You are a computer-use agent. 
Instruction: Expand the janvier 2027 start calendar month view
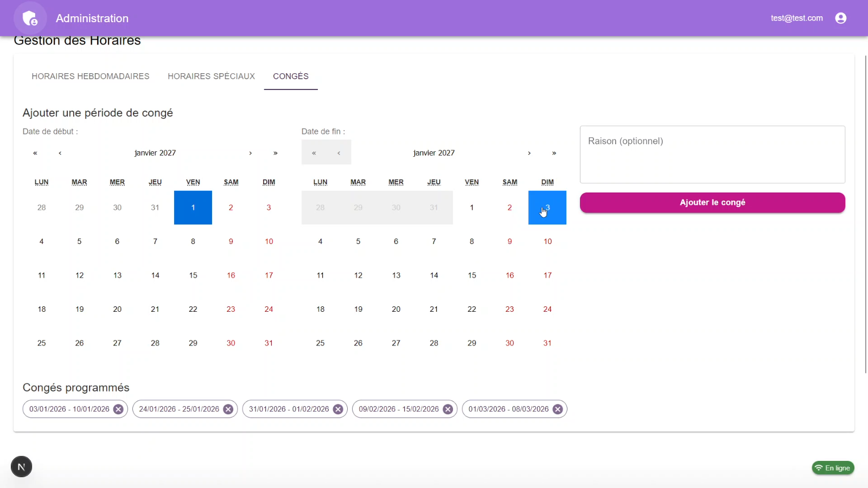155,153
